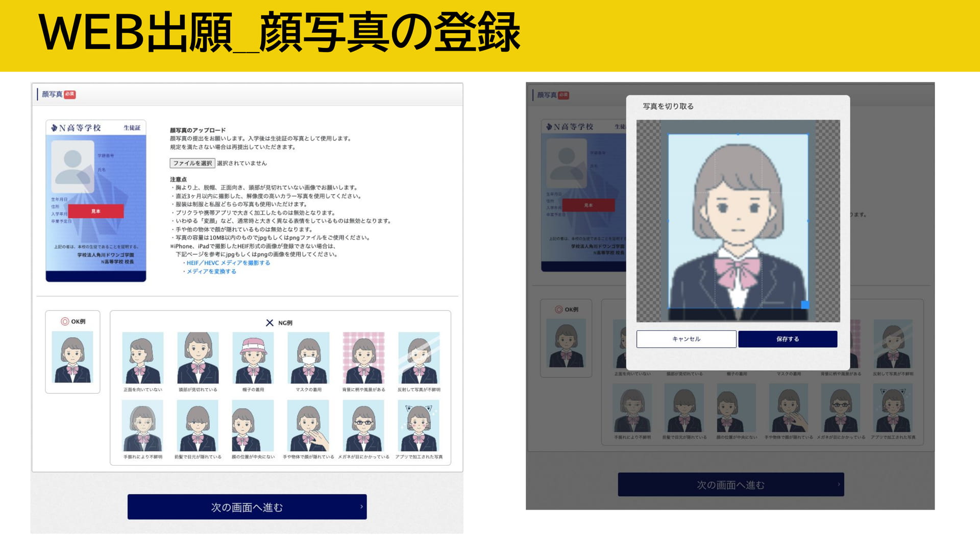Click the N高等学校 student ID sample card in left screenshot
This screenshot has height=548, width=980.
click(96, 201)
